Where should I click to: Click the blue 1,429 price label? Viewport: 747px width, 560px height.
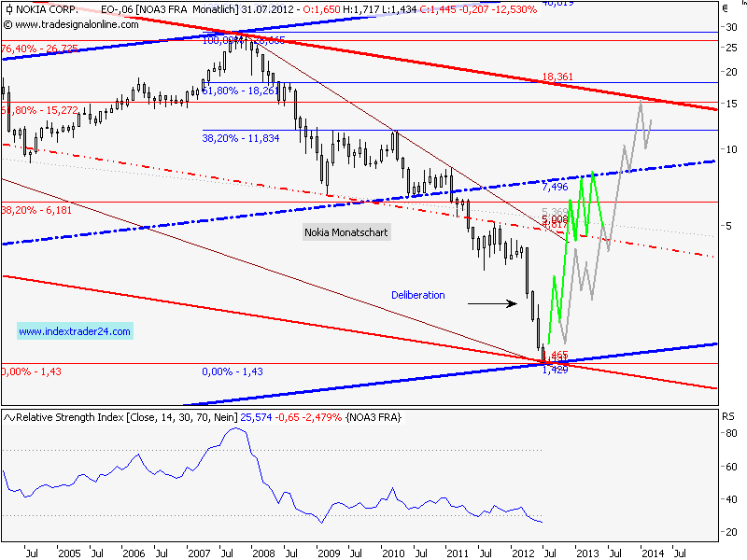coord(555,370)
